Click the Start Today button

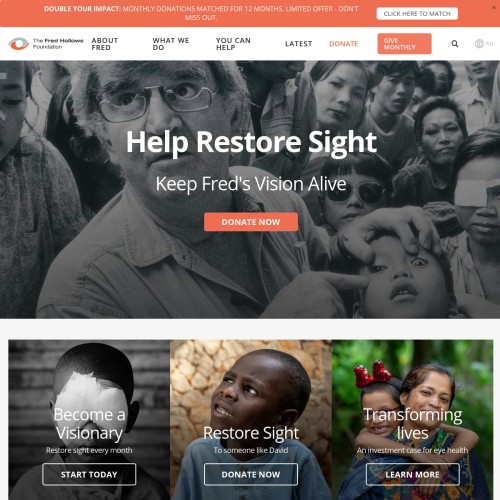click(89, 474)
